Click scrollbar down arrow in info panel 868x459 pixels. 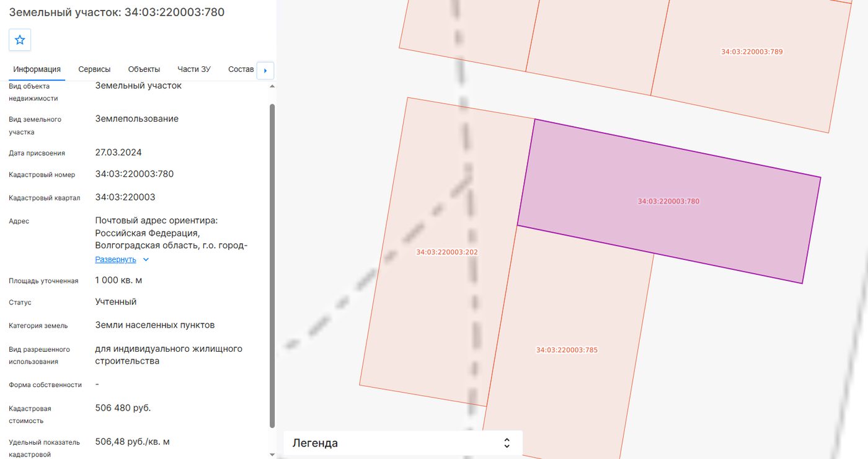pyautogui.click(x=272, y=455)
